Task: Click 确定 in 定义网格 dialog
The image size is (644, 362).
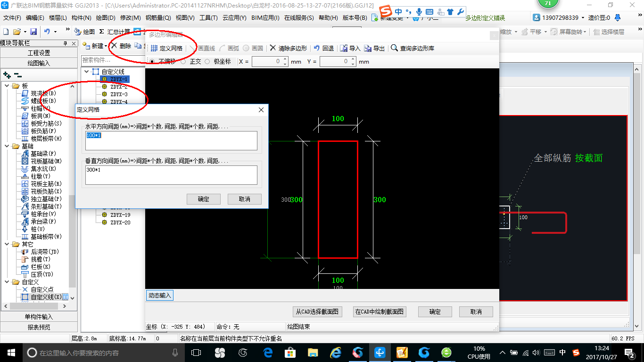Action: click(x=204, y=199)
